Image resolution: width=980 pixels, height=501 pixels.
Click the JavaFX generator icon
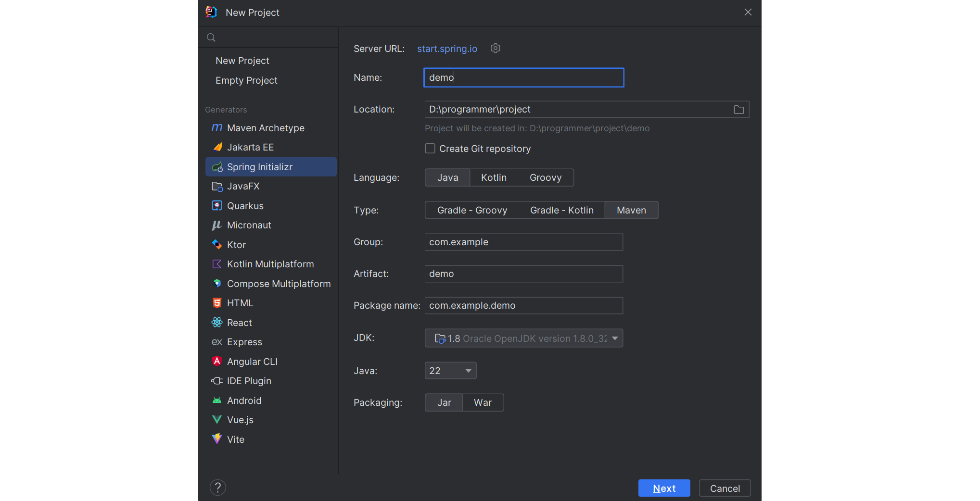217,186
